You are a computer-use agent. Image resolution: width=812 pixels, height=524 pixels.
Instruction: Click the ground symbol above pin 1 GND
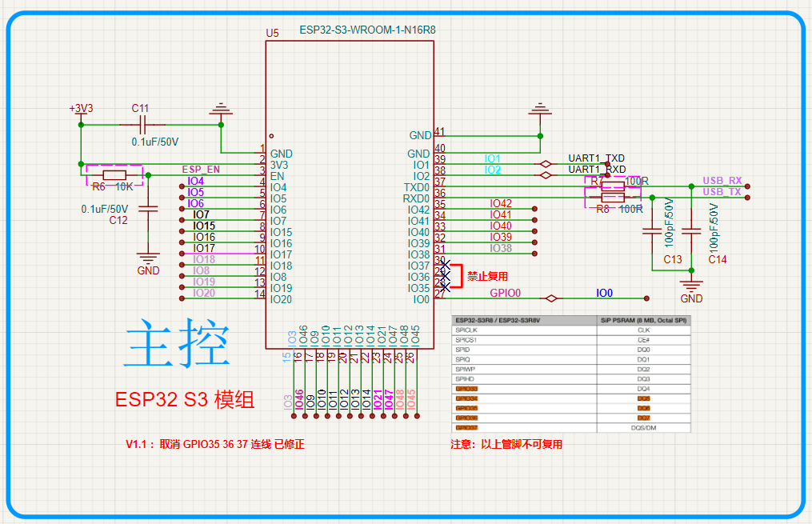tap(221, 110)
